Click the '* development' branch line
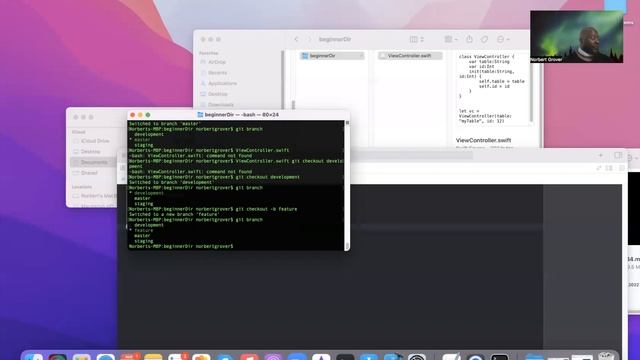Viewport: 640px width, 360px height. pyautogui.click(x=146, y=193)
